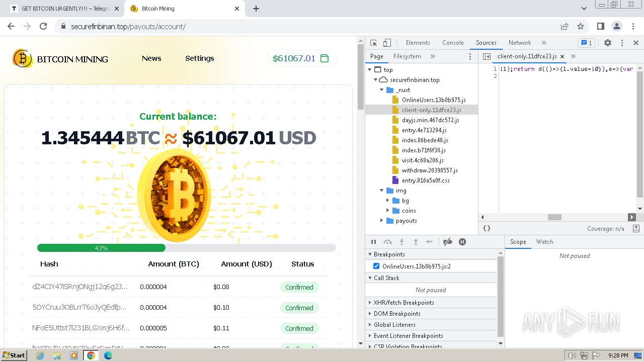
Task: Bookmark this page with the star icon
Action: coord(581,26)
